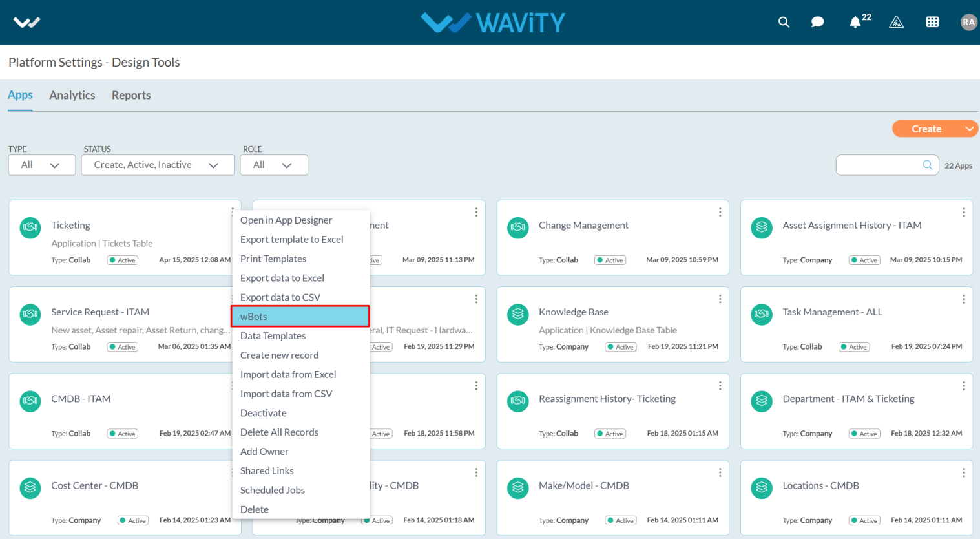Select Import data from Excel
This screenshot has width=980, height=539.
pyautogui.click(x=288, y=374)
